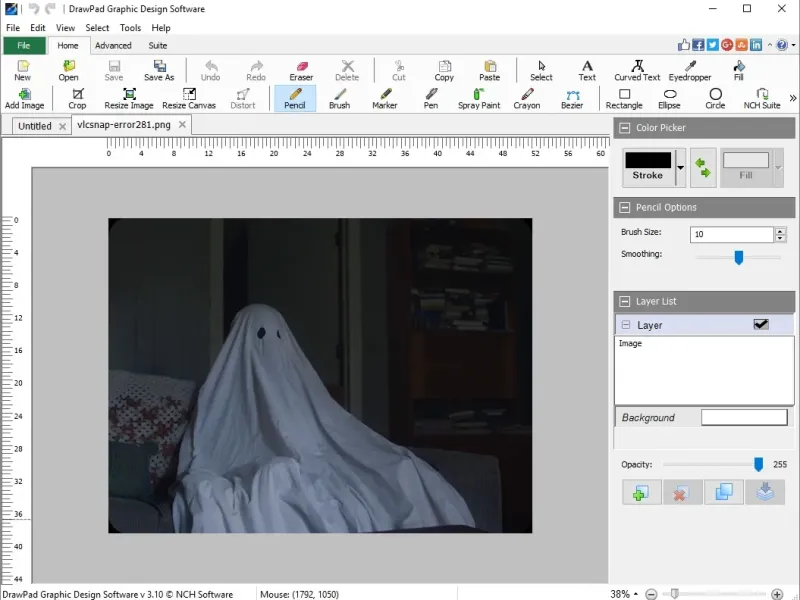Switch to the Suite ribbon tab
The height and width of the screenshot is (600, 800).
[x=158, y=45]
